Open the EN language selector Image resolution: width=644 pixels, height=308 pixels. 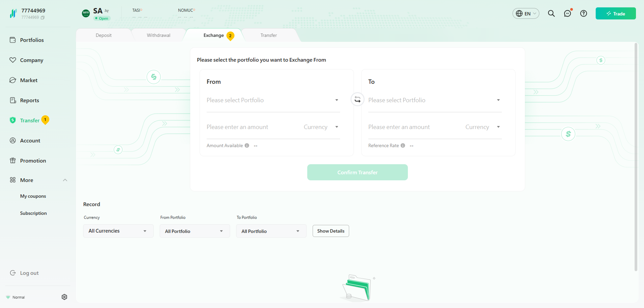[525, 13]
